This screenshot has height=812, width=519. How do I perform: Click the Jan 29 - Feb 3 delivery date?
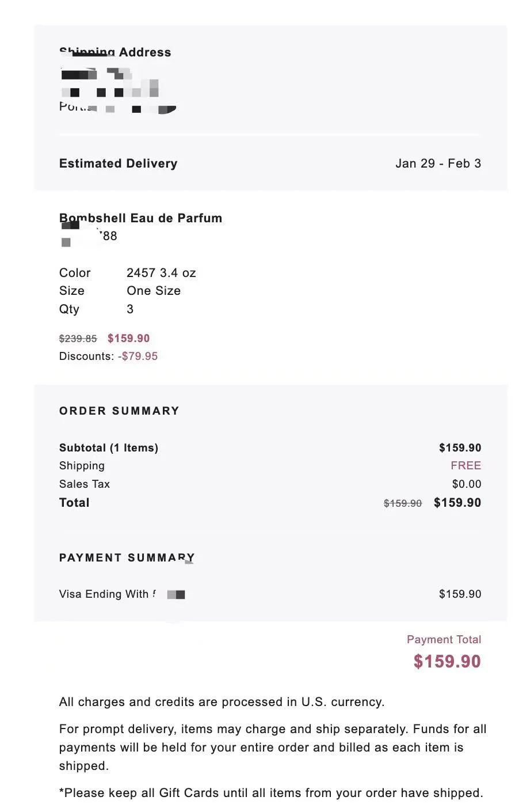click(x=438, y=164)
